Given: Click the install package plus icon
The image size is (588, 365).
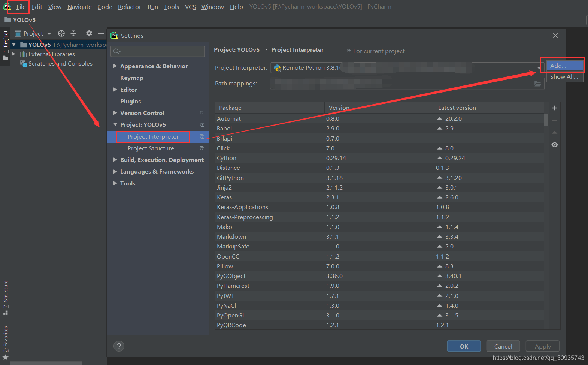Looking at the screenshot, I should tap(555, 108).
